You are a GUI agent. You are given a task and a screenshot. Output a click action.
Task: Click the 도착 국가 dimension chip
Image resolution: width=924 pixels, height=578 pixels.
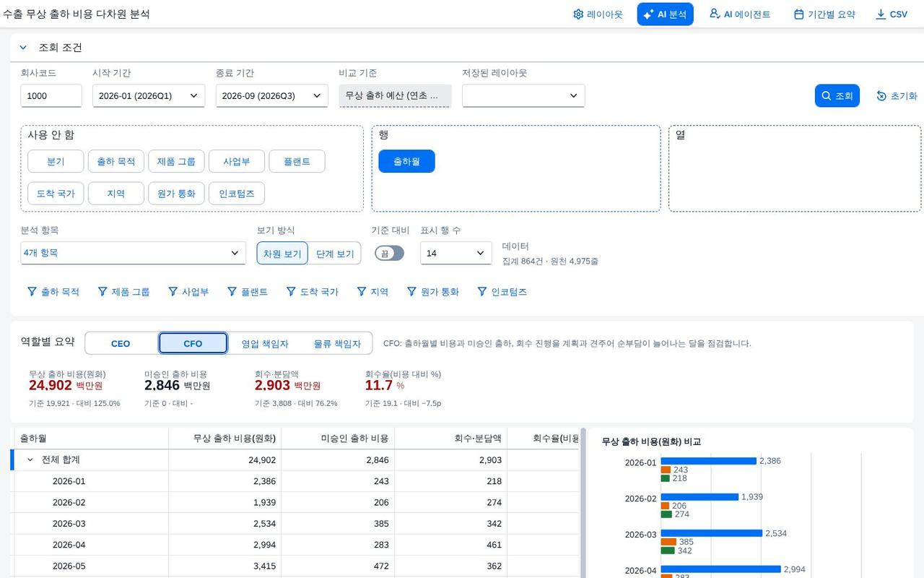coord(56,193)
